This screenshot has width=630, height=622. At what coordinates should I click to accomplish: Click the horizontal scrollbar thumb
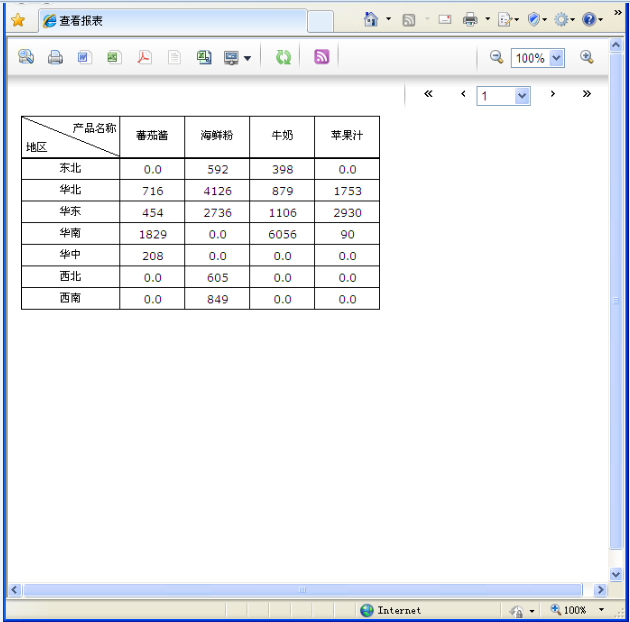tap(303, 590)
